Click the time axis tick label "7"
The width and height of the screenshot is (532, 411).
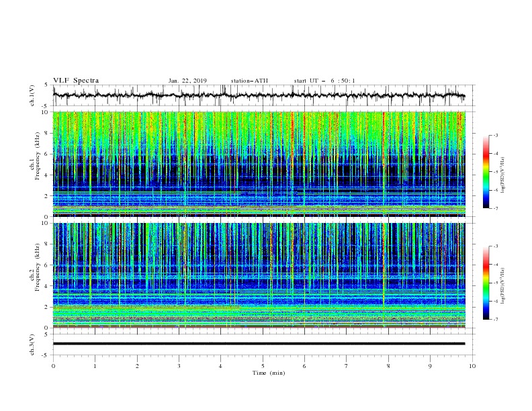(x=347, y=366)
